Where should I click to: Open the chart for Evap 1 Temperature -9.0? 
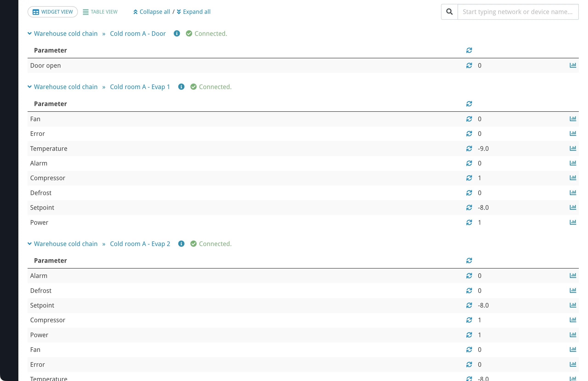pos(573,148)
